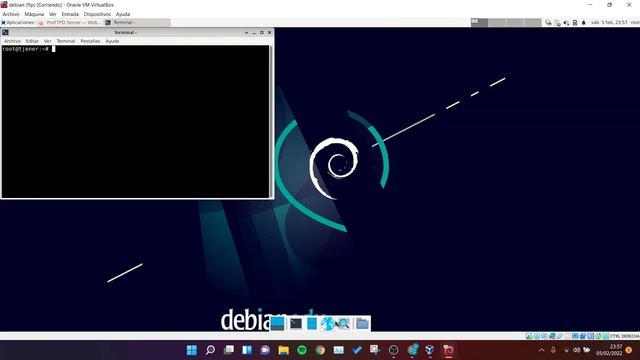Open the Terminal menu in Terminal window

coord(66,41)
